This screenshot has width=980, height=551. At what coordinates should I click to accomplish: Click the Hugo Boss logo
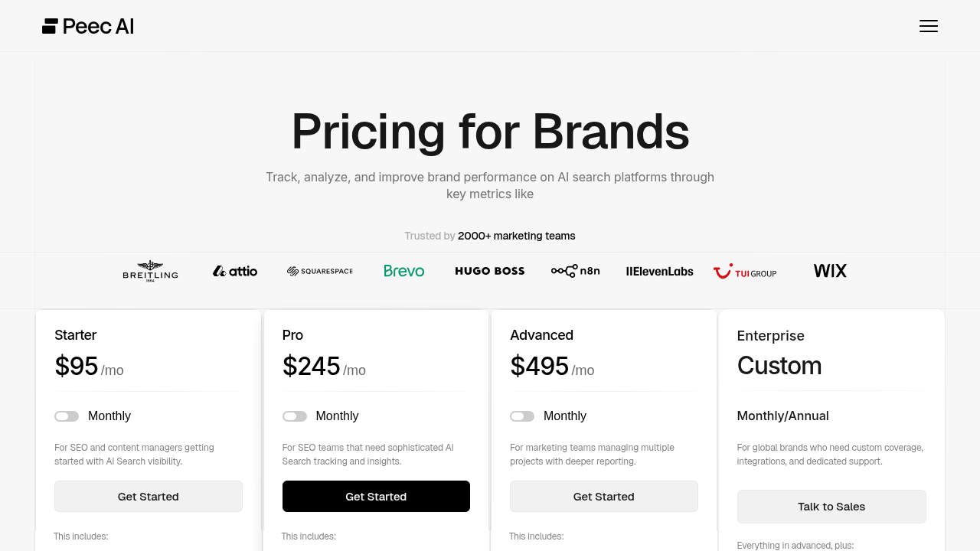click(x=490, y=271)
